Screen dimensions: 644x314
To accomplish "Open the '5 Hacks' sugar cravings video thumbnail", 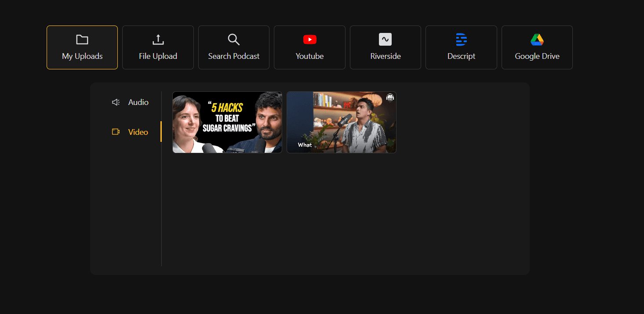I will 227,122.
